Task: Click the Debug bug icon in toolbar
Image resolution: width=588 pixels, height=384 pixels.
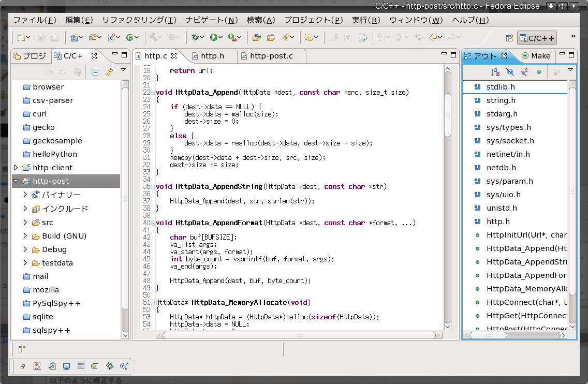Action: coord(195,37)
